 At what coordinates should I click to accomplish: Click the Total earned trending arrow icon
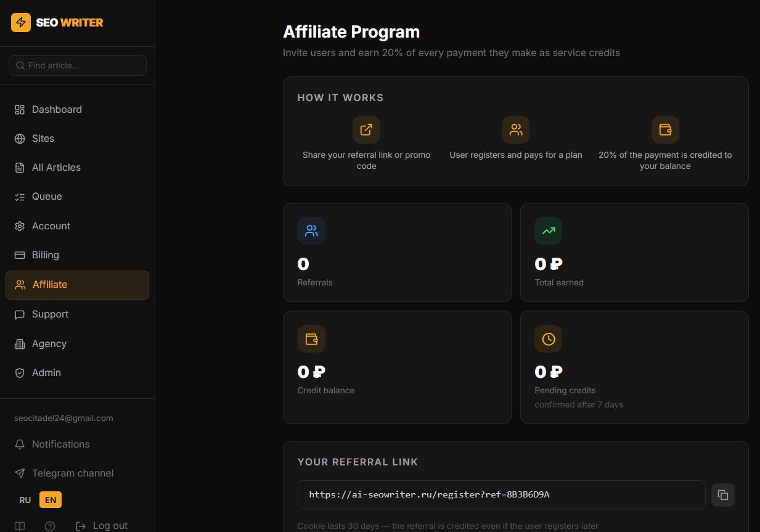point(549,231)
